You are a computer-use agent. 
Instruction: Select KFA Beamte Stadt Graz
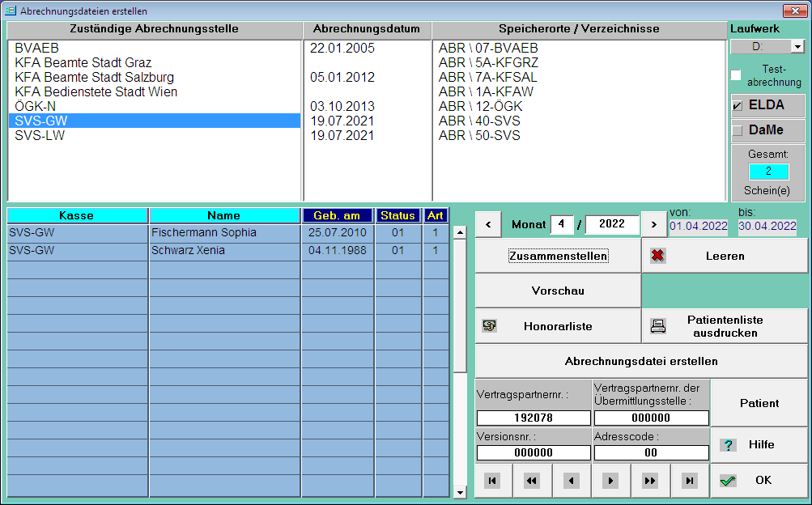point(155,62)
